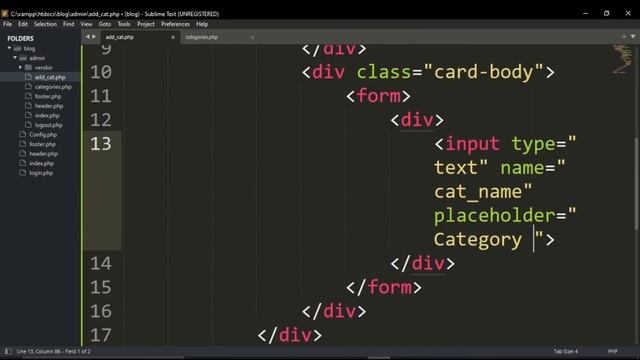Viewport: 640px width, 360px height.
Task: Close the categories.php tab
Action: coord(253,37)
